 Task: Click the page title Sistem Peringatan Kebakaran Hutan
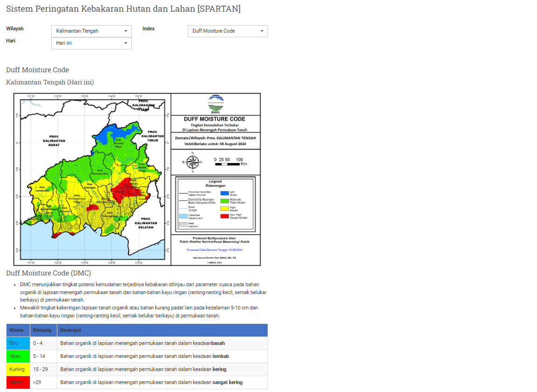click(x=123, y=8)
